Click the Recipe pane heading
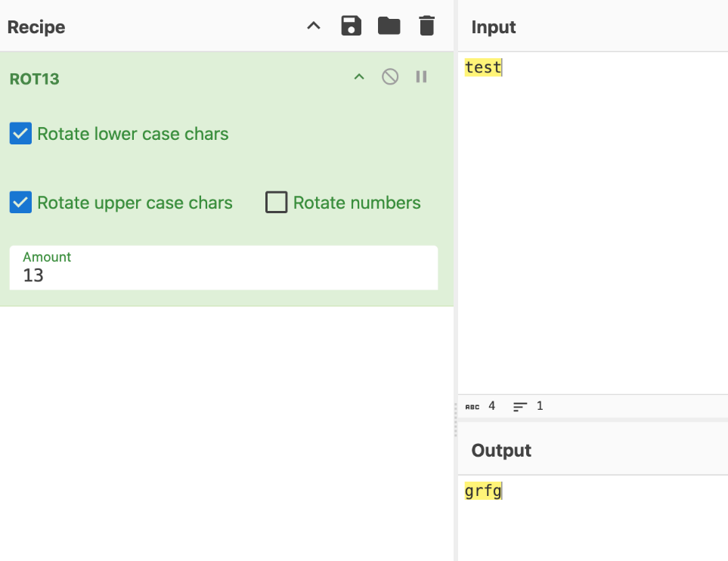The height and width of the screenshot is (561, 728). coord(36,27)
